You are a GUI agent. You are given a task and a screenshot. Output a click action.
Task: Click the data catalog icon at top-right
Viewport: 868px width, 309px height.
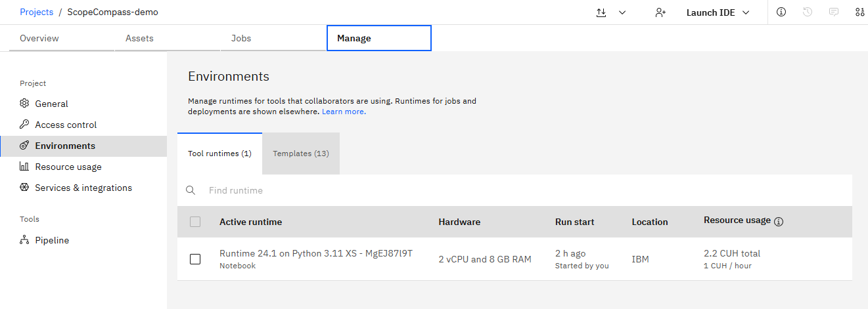pos(859,12)
